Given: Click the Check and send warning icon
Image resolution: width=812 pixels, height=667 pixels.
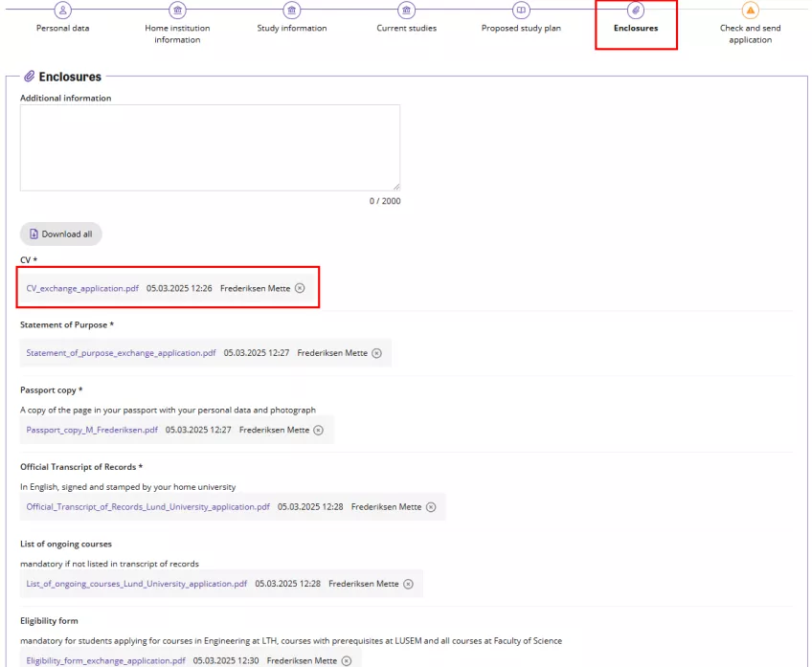Looking at the screenshot, I should point(750,11).
